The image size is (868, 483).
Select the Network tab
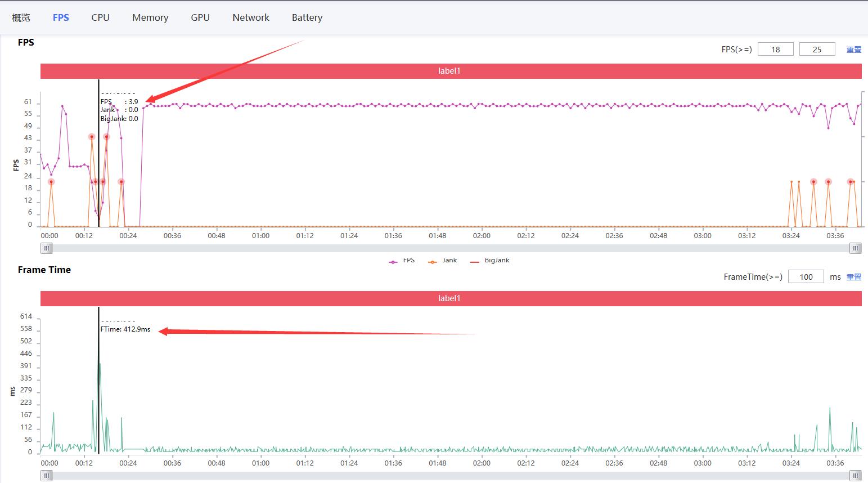251,17
